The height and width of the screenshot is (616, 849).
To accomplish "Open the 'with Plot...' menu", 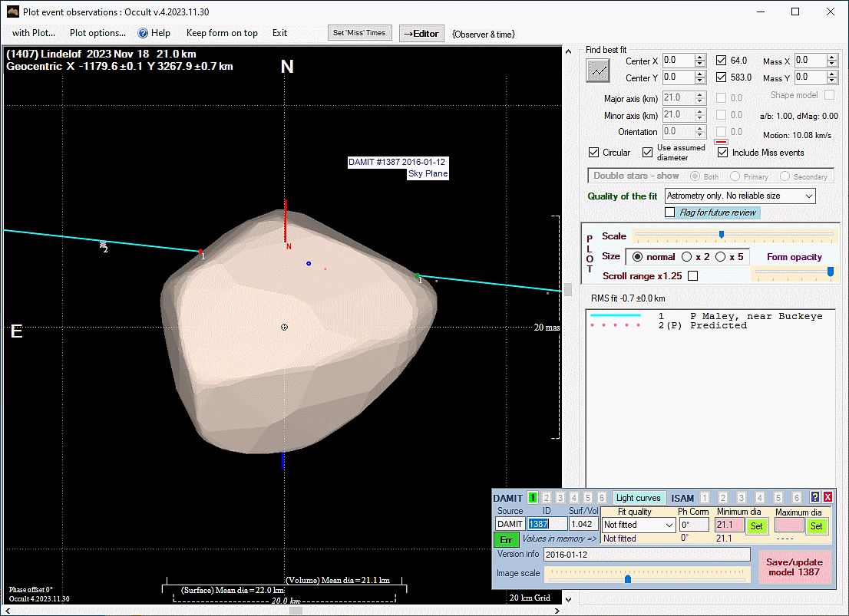I will tap(34, 33).
